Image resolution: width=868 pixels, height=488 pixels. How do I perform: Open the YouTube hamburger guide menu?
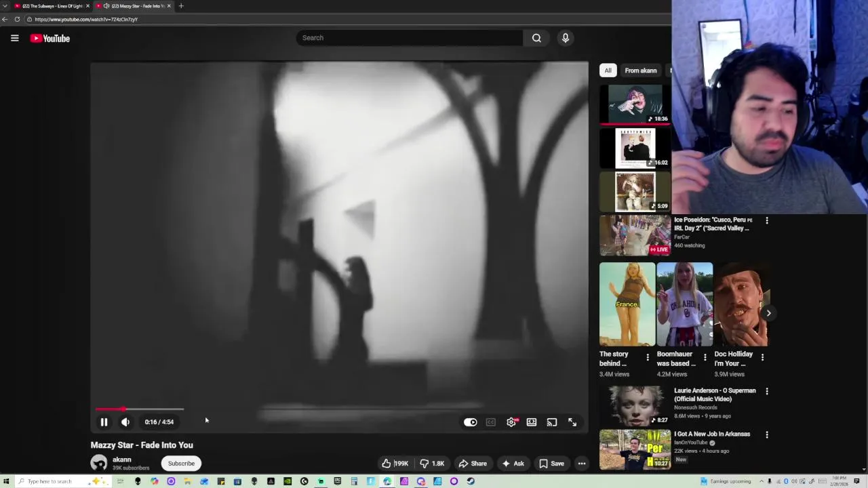pyautogui.click(x=14, y=38)
